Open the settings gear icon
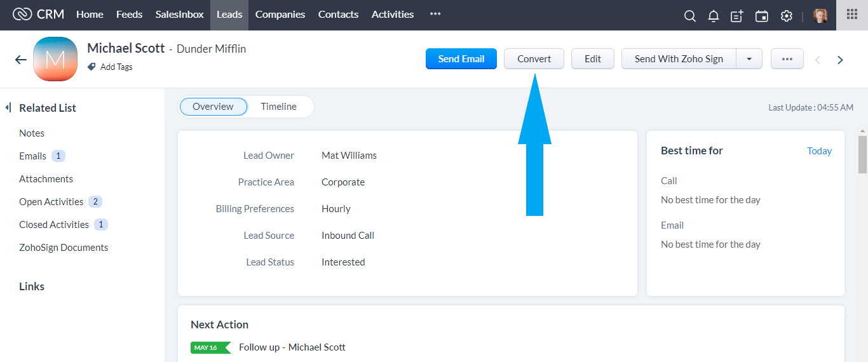 tap(786, 16)
